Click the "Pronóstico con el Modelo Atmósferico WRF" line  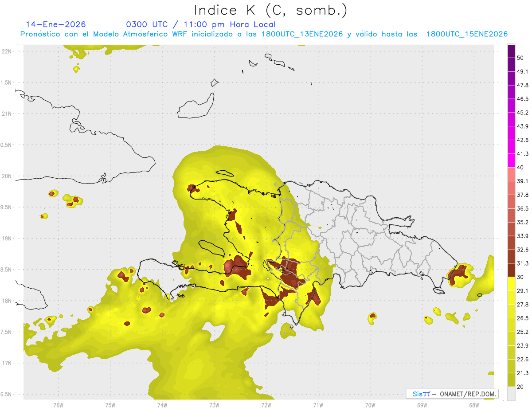pyautogui.click(x=264, y=34)
